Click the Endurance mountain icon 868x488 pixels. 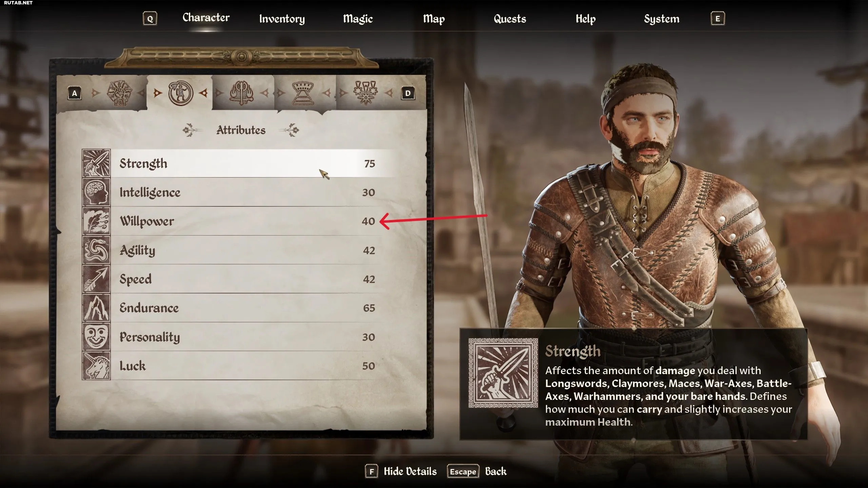(96, 308)
